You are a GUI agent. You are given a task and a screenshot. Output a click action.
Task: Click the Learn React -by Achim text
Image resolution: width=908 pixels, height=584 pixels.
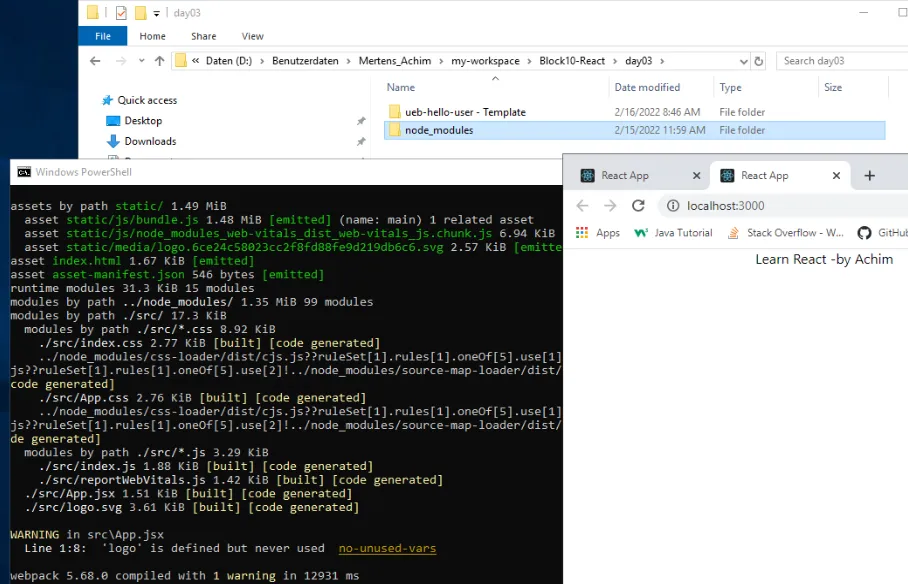coord(824,260)
